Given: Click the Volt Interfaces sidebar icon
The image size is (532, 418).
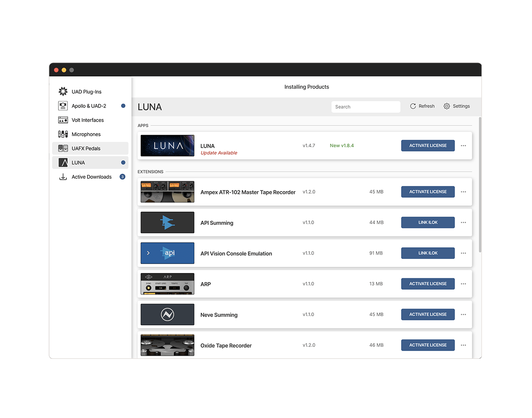Looking at the screenshot, I should coord(63,120).
